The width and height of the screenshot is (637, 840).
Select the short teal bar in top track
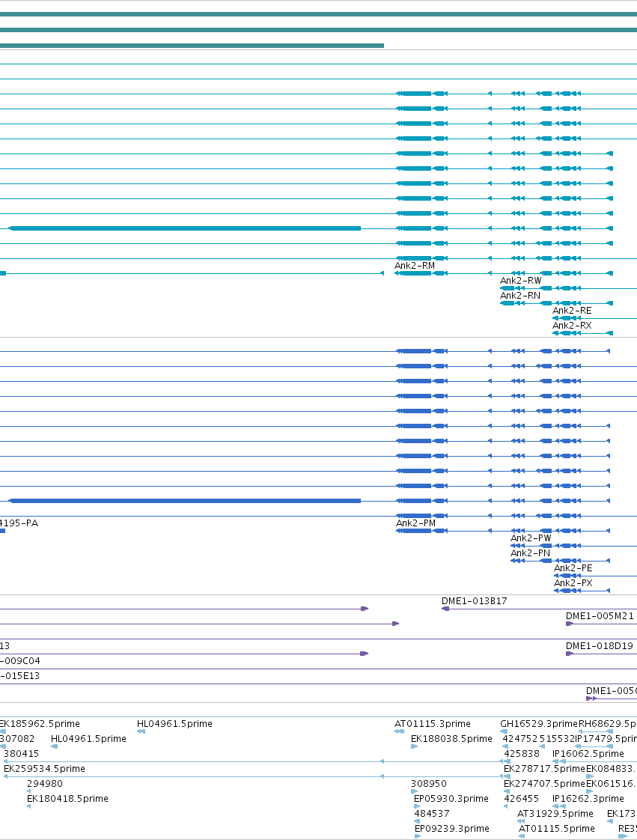point(192,46)
